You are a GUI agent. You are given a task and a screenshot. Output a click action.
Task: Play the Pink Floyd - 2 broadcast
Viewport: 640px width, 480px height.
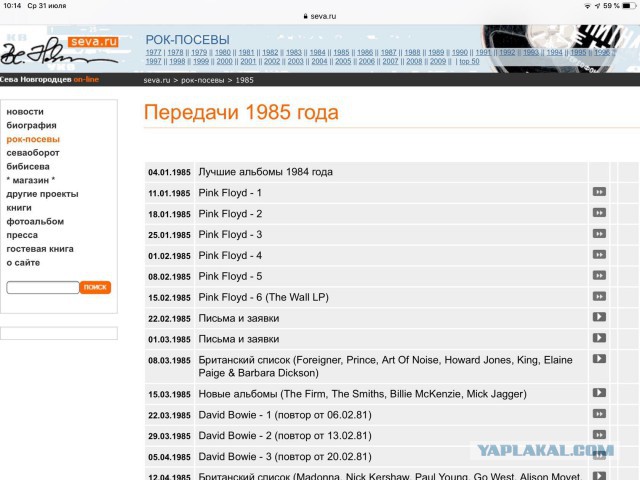click(599, 213)
